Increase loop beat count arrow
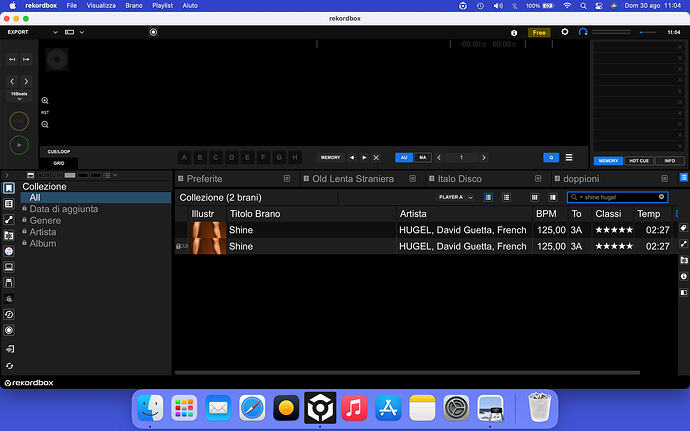This screenshot has width=690, height=431. 484,157
